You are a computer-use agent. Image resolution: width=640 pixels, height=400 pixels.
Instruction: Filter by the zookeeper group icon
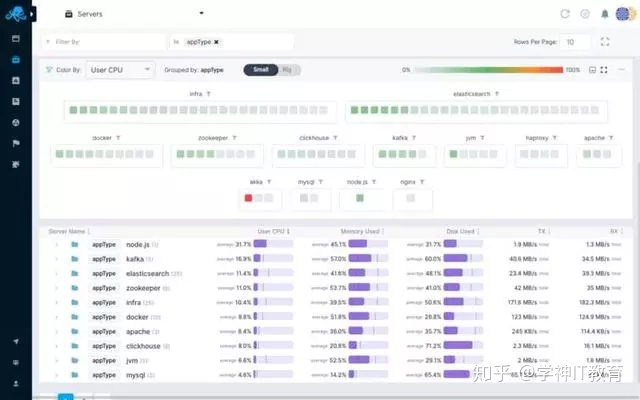tap(234, 138)
